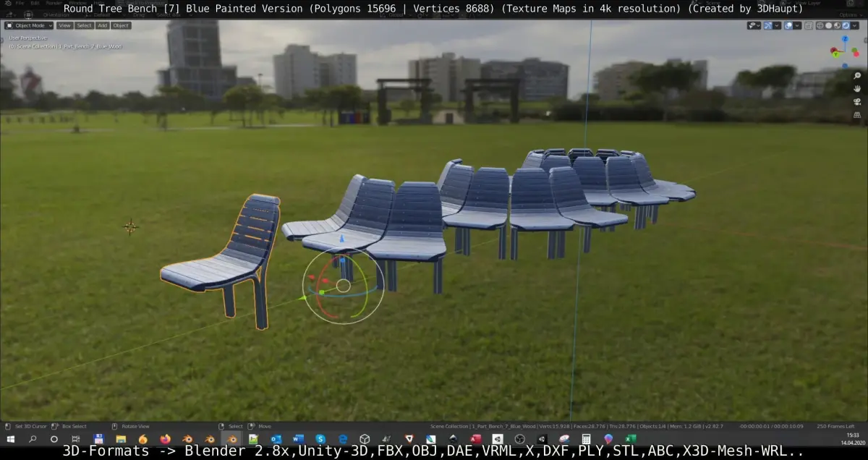Open File Explorer from the taskbar

121,438
